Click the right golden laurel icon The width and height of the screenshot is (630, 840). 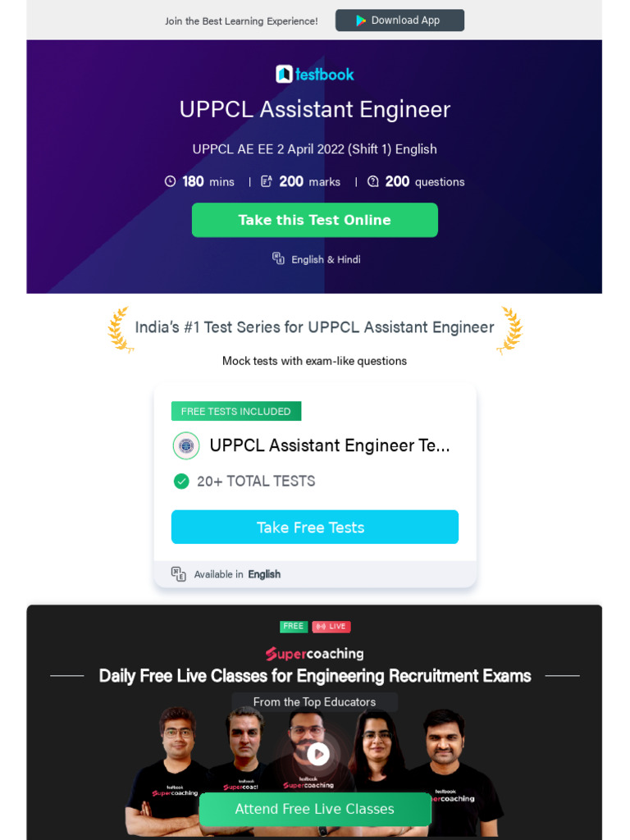pos(510,330)
